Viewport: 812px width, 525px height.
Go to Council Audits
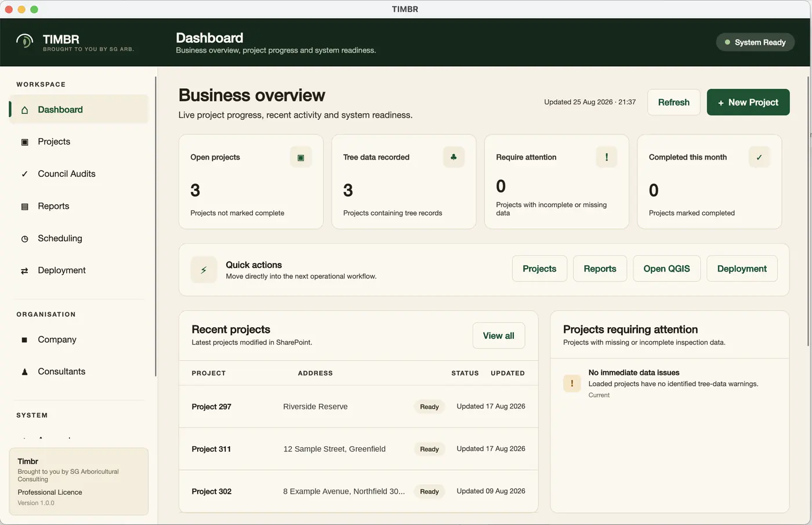tap(79, 174)
